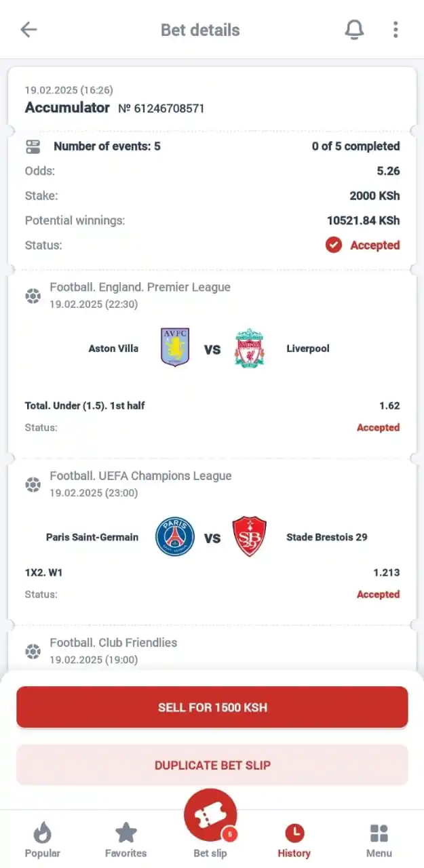Go back using the arrow icon
Viewport: 424px width, 868px height.
point(28,29)
